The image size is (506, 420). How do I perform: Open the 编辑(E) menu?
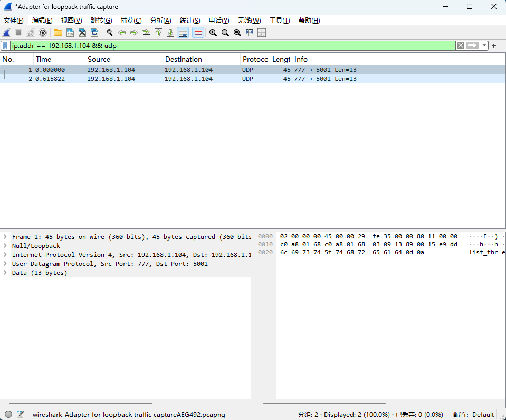42,21
